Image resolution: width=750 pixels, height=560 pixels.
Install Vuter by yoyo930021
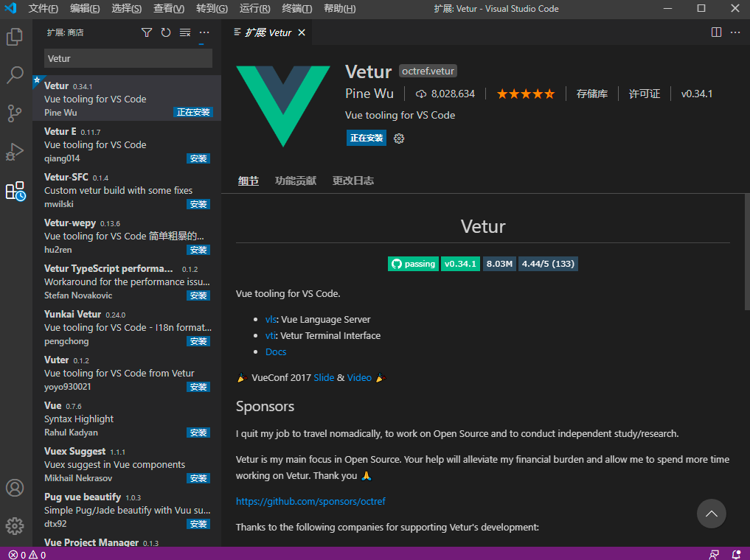[198, 387]
